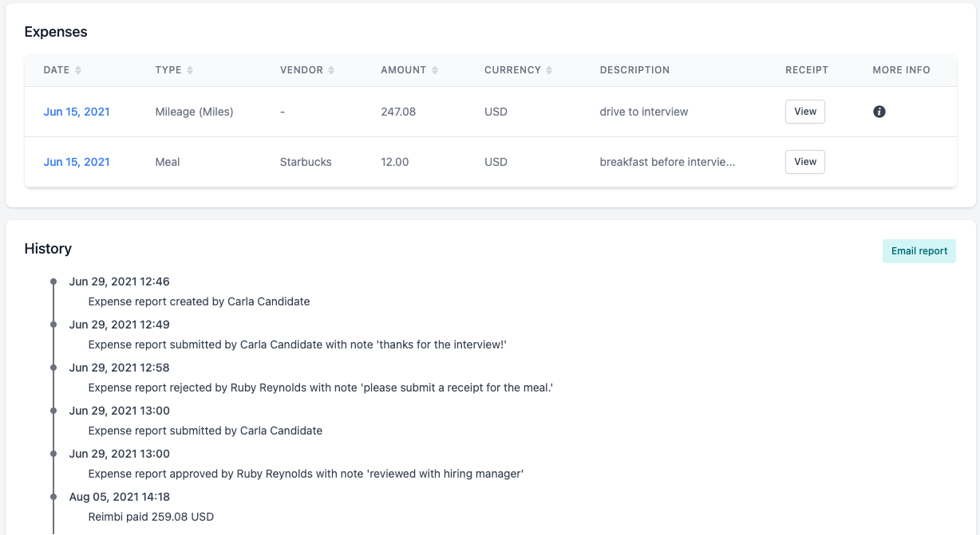
Task: Sort expenses by the Currency column
Action: pos(549,69)
